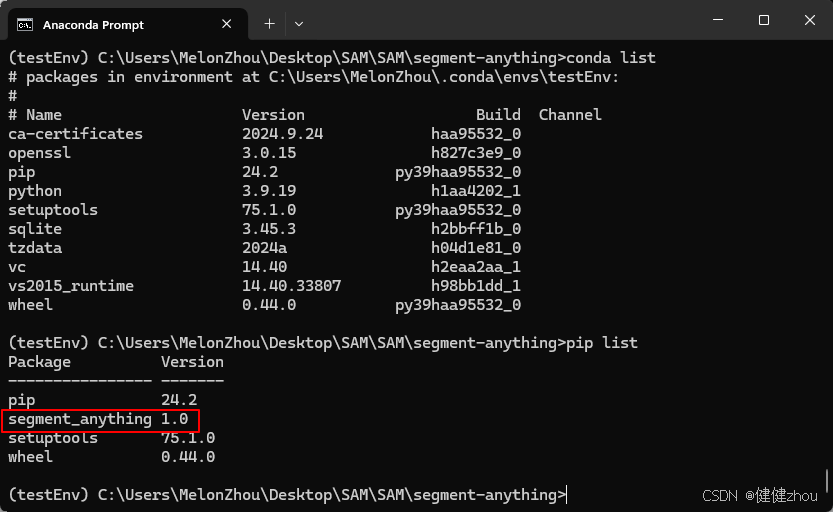Click the terminal scrollbar thumb
The width and height of the screenshot is (833, 512).
click(x=827, y=481)
